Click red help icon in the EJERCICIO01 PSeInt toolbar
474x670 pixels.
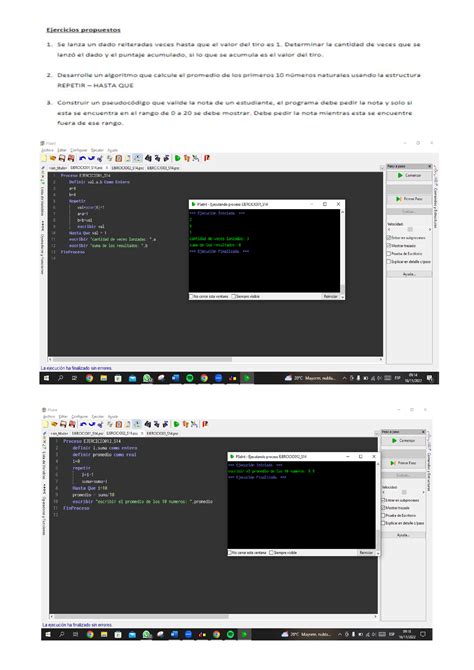pyautogui.click(x=206, y=158)
